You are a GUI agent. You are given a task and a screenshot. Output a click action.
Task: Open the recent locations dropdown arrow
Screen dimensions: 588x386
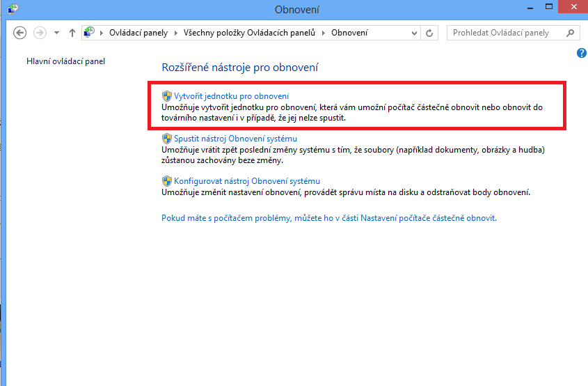[57, 33]
